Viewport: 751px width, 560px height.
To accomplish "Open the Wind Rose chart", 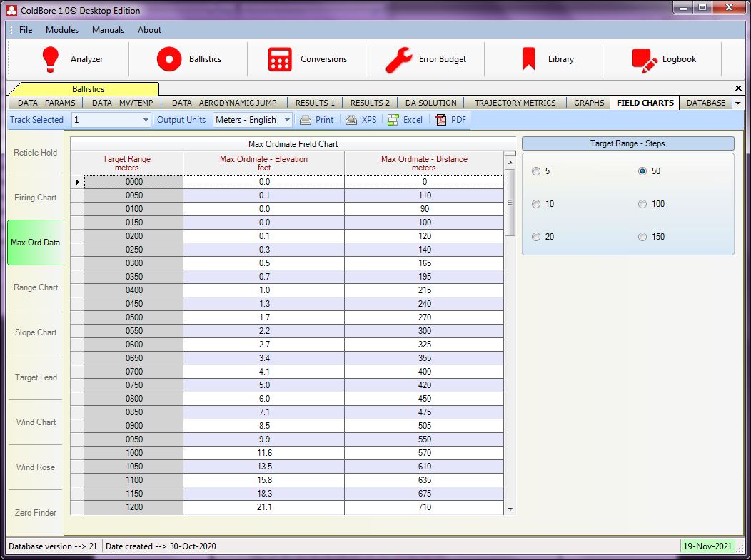I will 36,468.
